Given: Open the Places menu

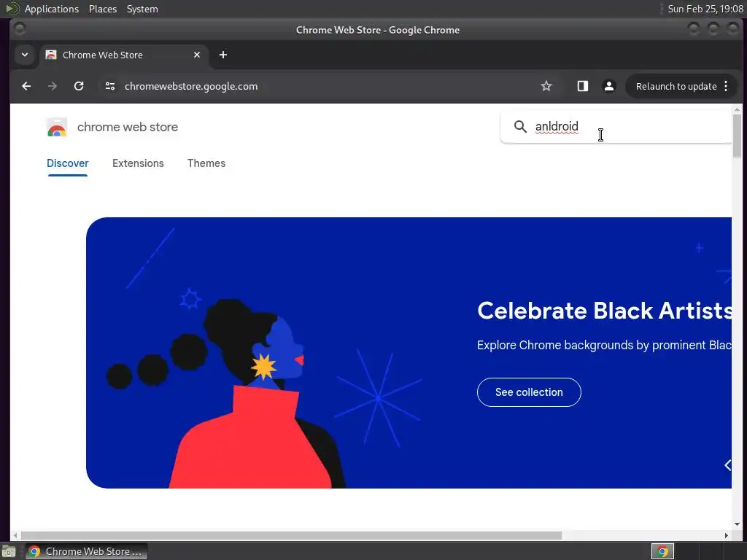Looking at the screenshot, I should pos(103,9).
